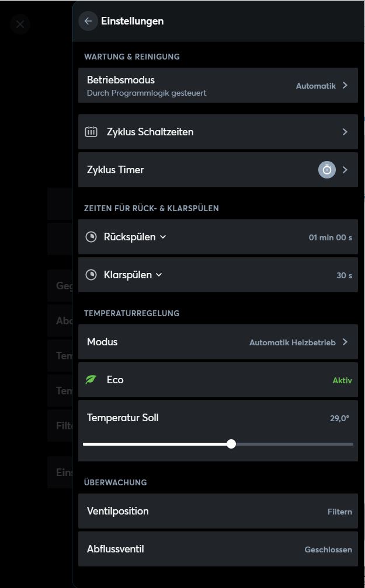Click the back arrow next to Einstellungen
This screenshot has height=588, width=365.
[88, 21]
